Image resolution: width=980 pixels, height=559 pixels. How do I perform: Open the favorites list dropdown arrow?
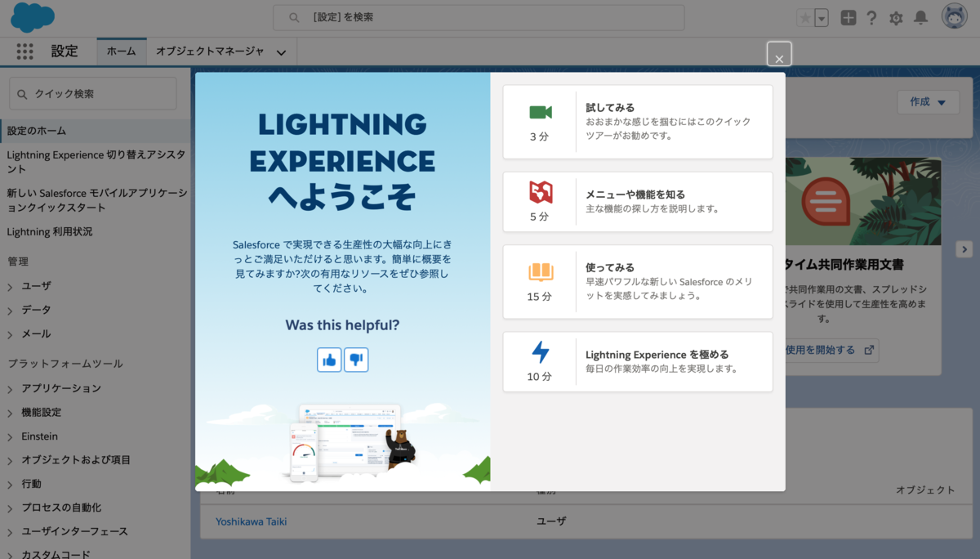point(822,18)
